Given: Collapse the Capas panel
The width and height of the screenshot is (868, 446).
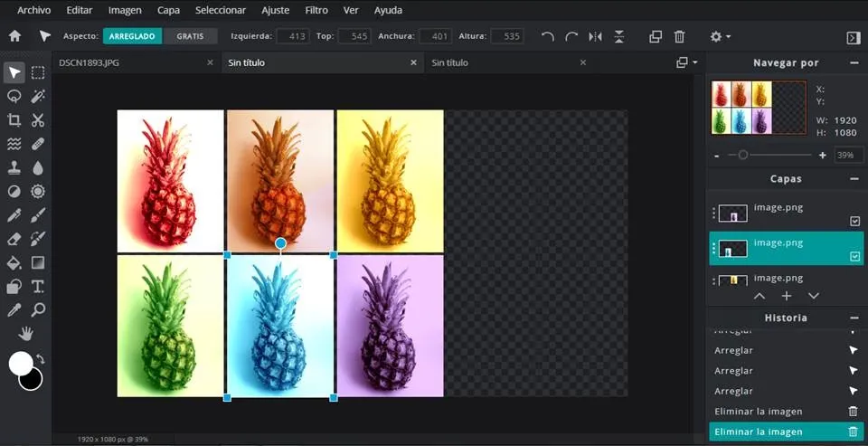Looking at the screenshot, I should pos(854,179).
